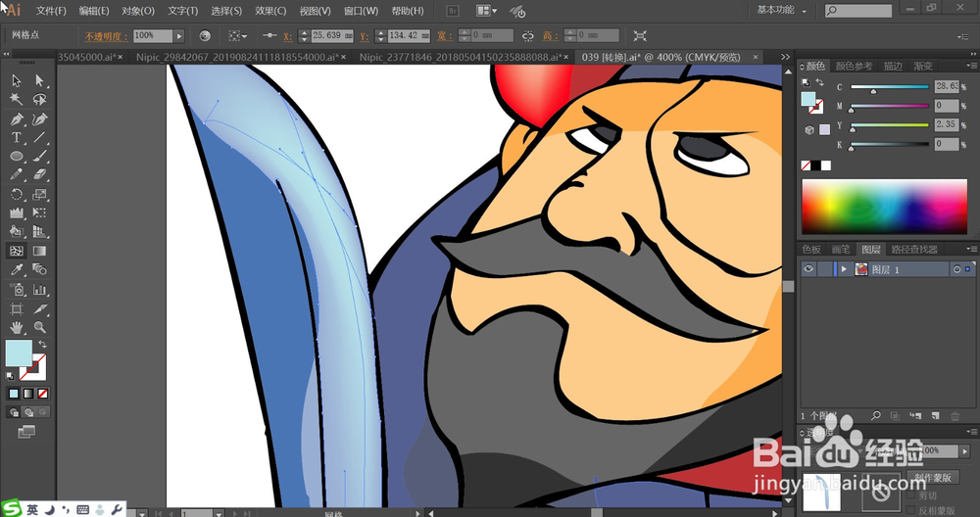Select the Symbol Sprayer tool

[x=17, y=289]
